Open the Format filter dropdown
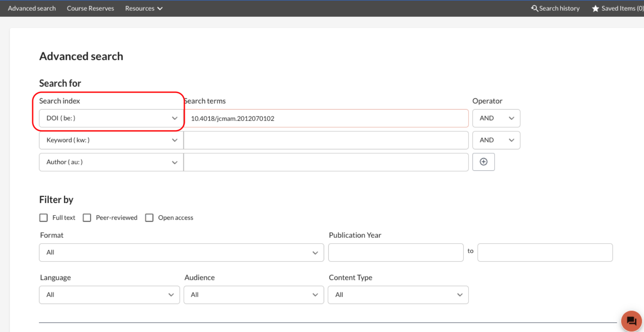Viewport: 644px width, 332px height. point(181,253)
